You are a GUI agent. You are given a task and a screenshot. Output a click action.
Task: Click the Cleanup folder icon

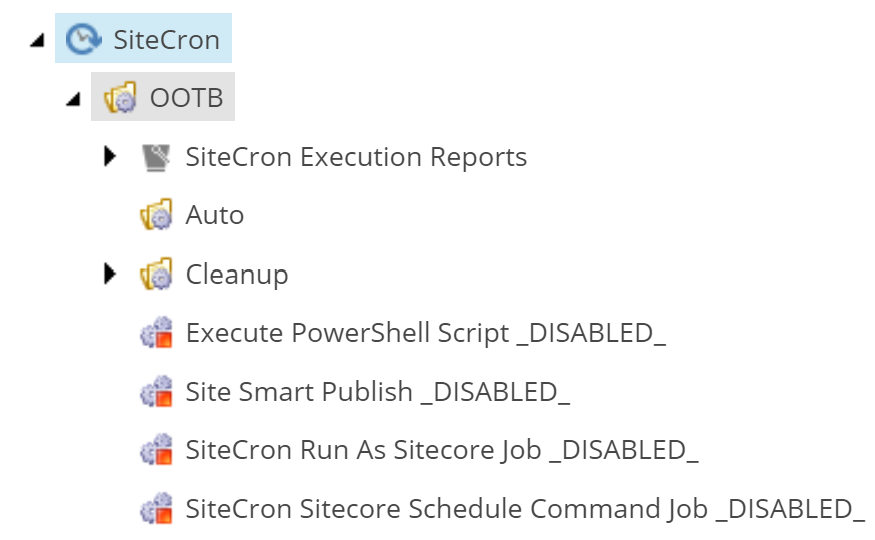pyautogui.click(x=156, y=274)
